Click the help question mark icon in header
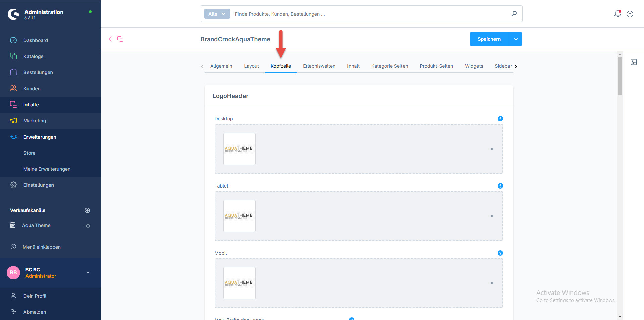This screenshot has width=644, height=320. [630, 14]
